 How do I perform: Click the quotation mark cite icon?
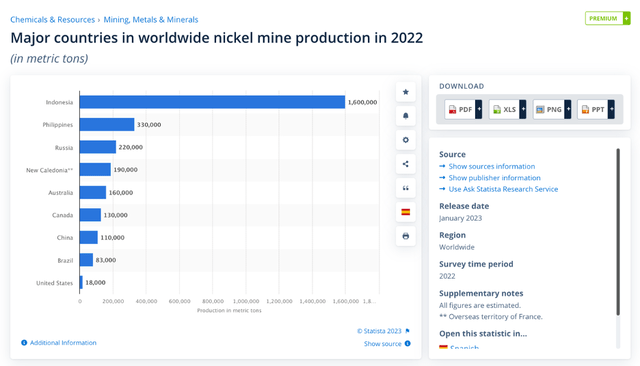(x=405, y=188)
